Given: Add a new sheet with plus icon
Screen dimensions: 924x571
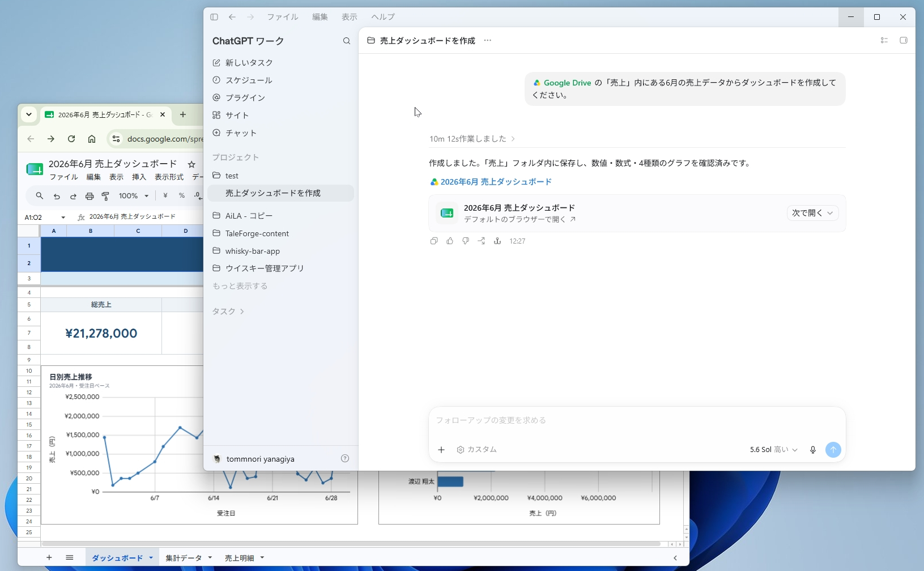Looking at the screenshot, I should point(49,557).
